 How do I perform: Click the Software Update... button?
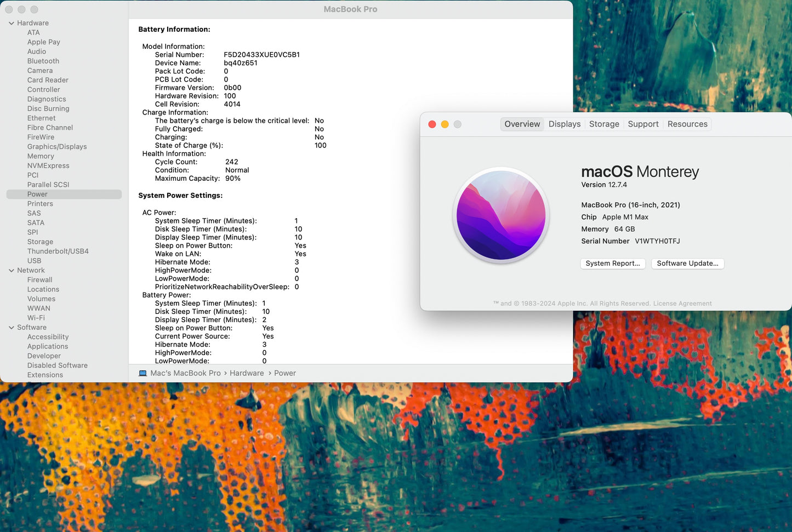point(688,264)
